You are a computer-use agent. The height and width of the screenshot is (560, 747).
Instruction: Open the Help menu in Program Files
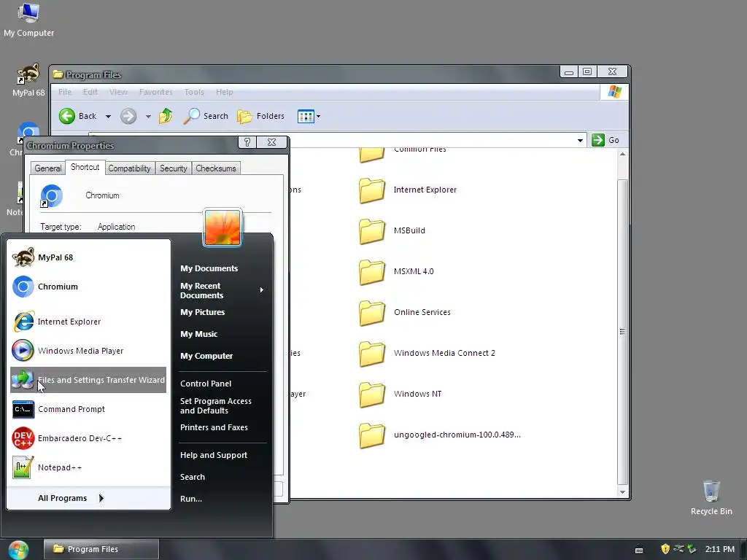[x=225, y=92]
